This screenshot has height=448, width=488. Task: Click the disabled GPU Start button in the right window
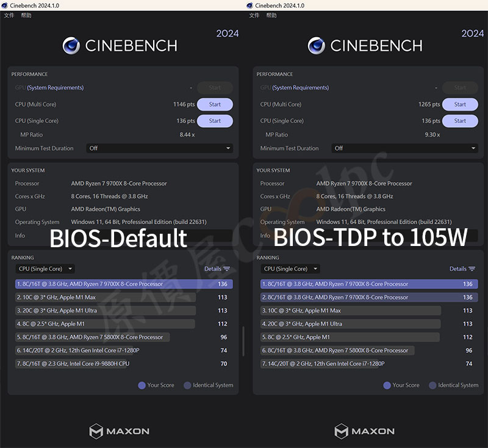(x=460, y=88)
